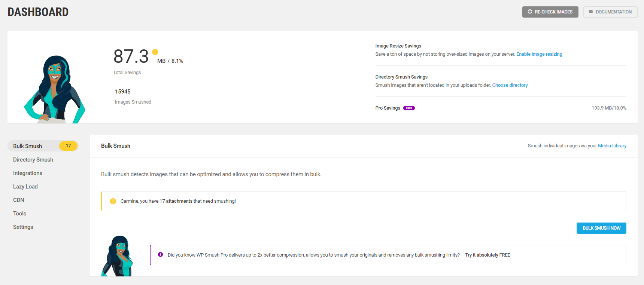Click the PRO badge next to Pro Savings
Screen dimensions: 644x285
click(x=409, y=108)
